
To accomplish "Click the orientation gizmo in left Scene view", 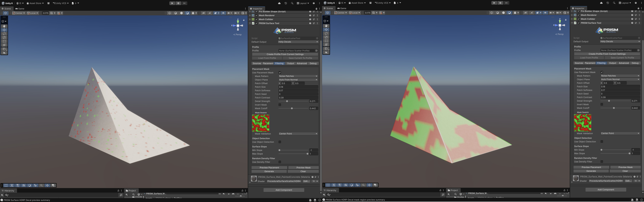I will click(238, 25).
